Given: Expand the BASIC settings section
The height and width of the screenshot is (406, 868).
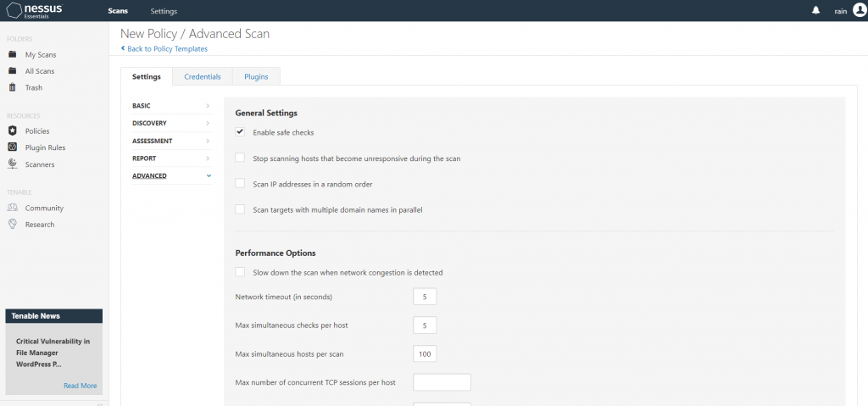Looking at the screenshot, I should coord(171,105).
